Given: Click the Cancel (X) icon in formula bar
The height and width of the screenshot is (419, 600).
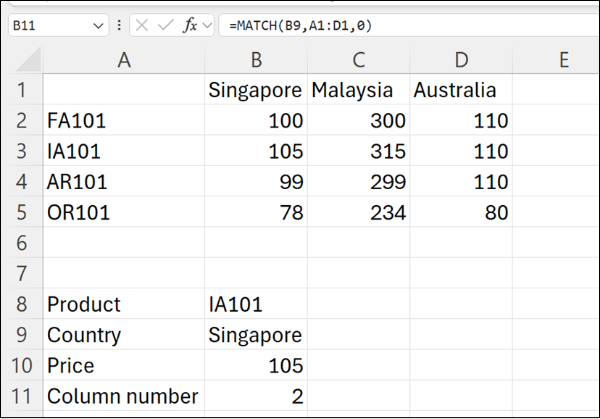Looking at the screenshot, I should pos(143,25).
